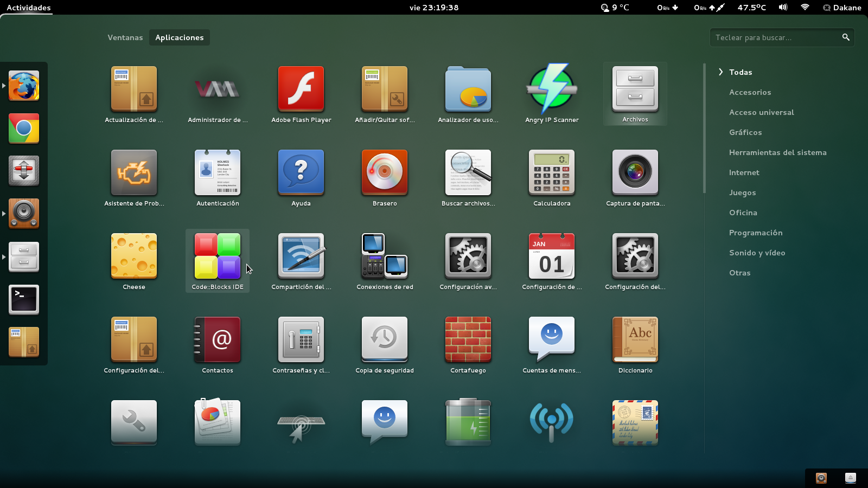Viewport: 868px width, 488px height.
Task: Select Juegos category
Action: point(742,192)
